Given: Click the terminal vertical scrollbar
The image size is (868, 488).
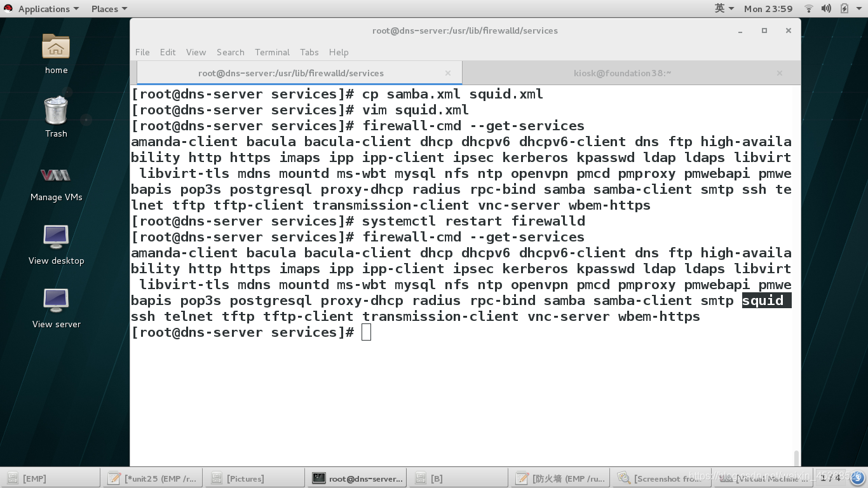Looking at the screenshot, I should tap(797, 457).
